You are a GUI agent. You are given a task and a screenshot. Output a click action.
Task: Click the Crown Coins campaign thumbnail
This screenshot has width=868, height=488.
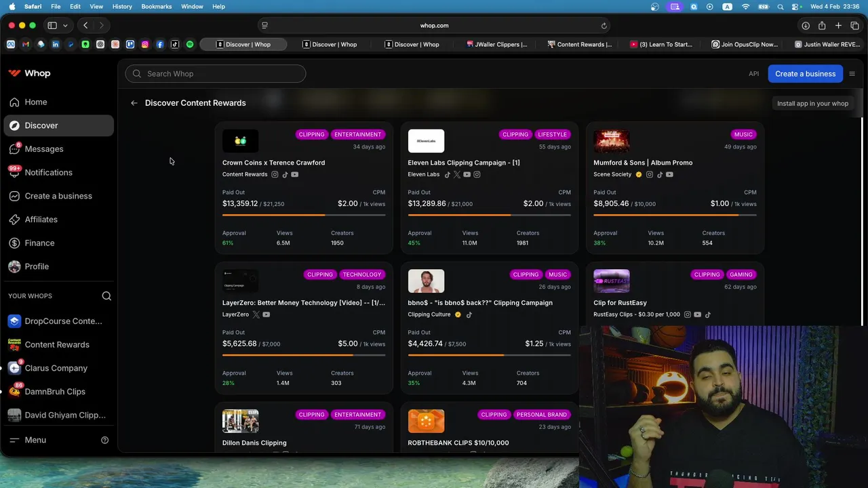tap(241, 141)
